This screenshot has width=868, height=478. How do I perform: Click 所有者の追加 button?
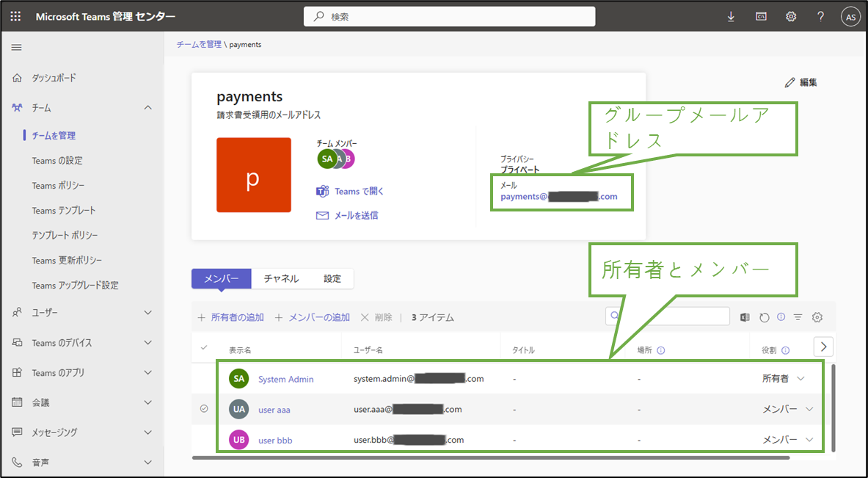tap(231, 317)
